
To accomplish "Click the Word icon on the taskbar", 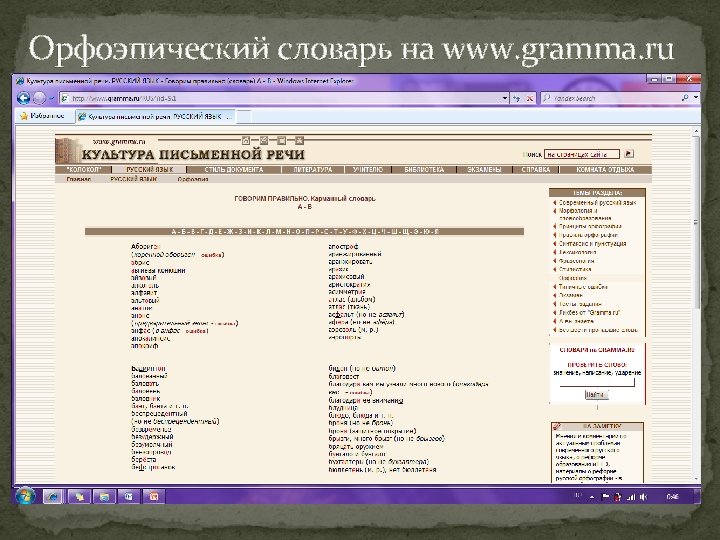I will (x=129, y=496).
